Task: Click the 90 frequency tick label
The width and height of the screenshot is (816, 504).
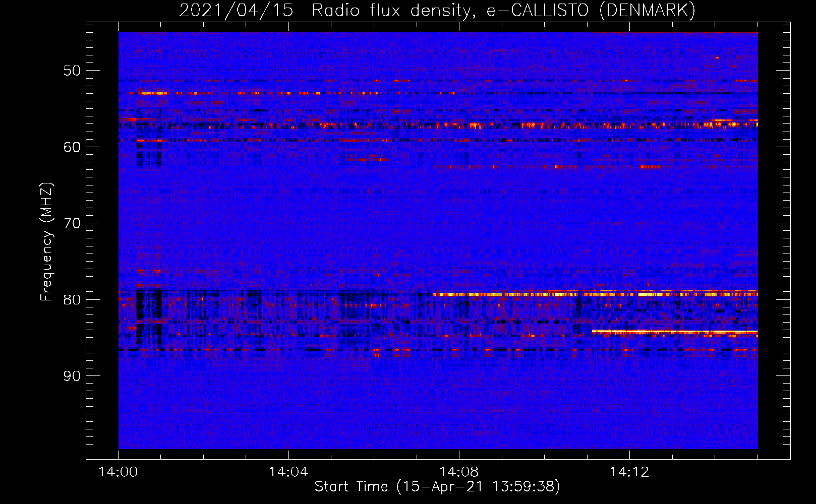Action: tap(72, 376)
